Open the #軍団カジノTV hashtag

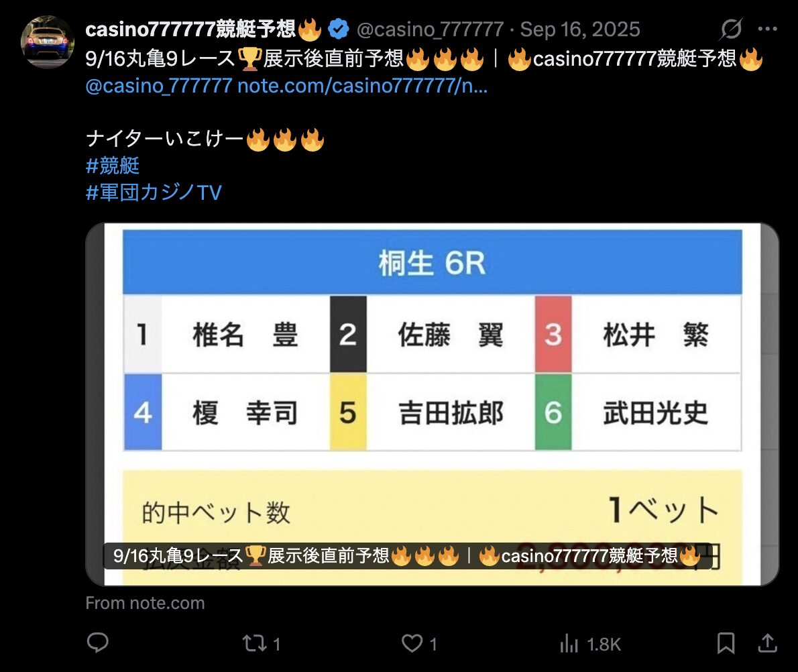(x=154, y=192)
